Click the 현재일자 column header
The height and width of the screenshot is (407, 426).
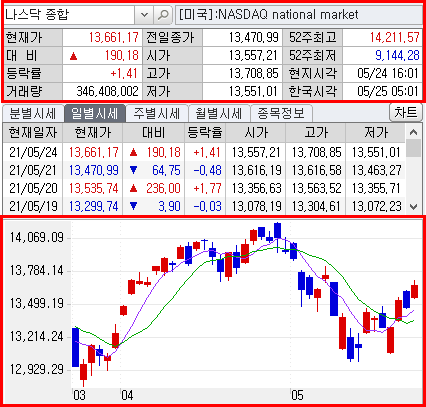[x=33, y=133]
